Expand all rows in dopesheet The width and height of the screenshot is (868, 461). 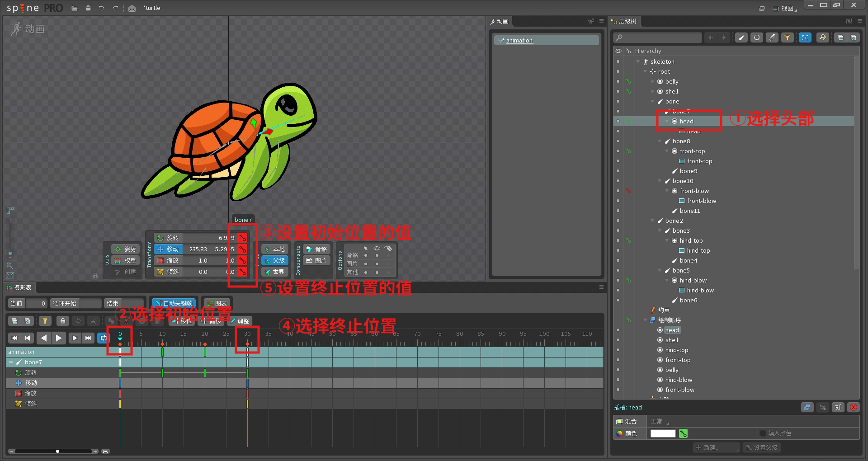point(28,321)
